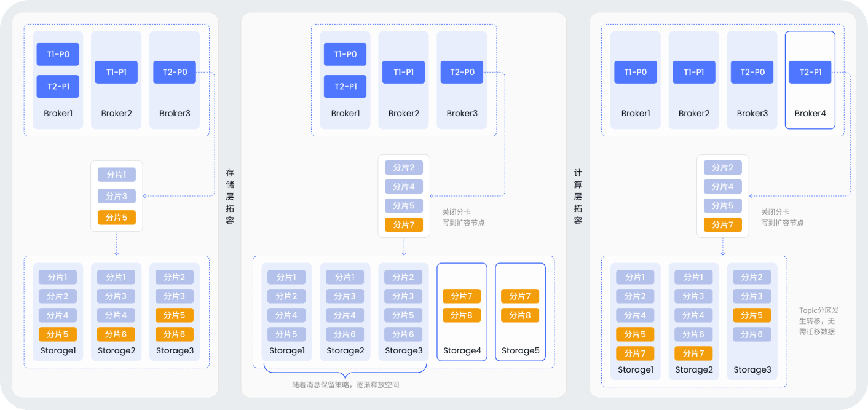Click the T2-P1 block inside Broker4
This screenshot has width=868, height=410.
click(x=810, y=72)
